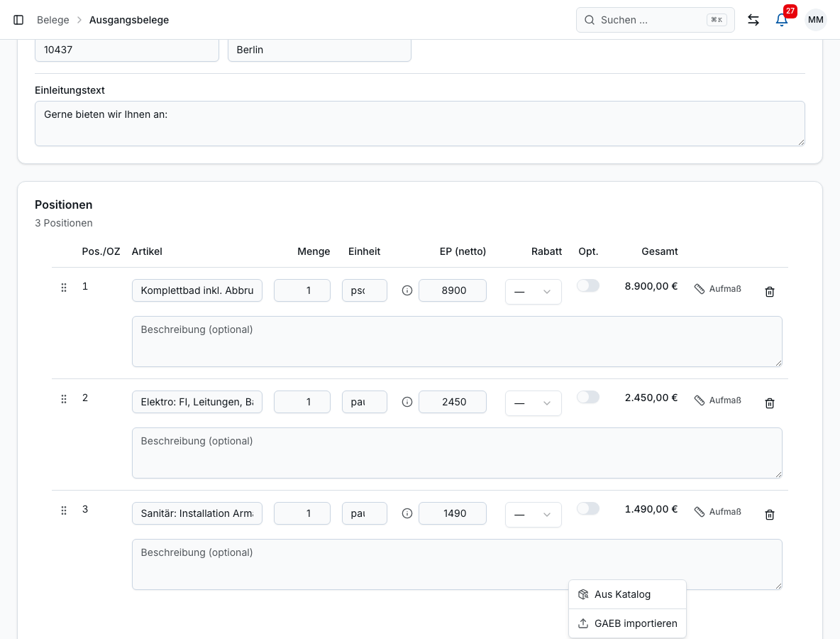Viewport: 840px width, 639px height.
Task: Toggle the sidebar panel icon
Action: tap(18, 20)
